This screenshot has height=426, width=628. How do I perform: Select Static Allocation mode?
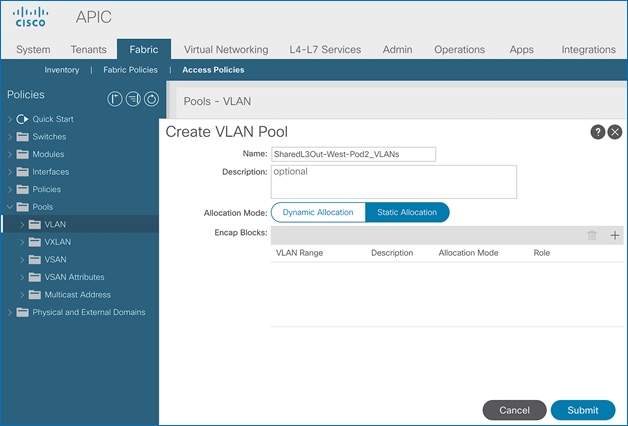(407, 212)
